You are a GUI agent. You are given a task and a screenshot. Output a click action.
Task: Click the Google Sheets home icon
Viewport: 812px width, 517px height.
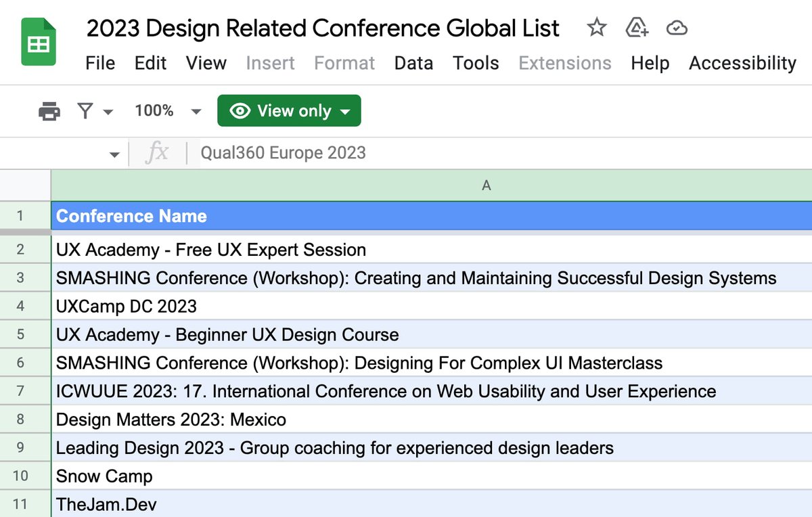[39, 43]
